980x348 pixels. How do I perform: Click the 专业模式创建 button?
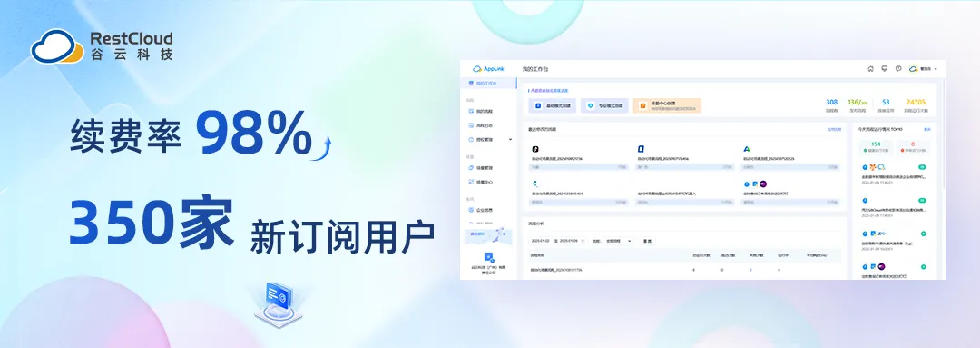(x=604, y=105)
